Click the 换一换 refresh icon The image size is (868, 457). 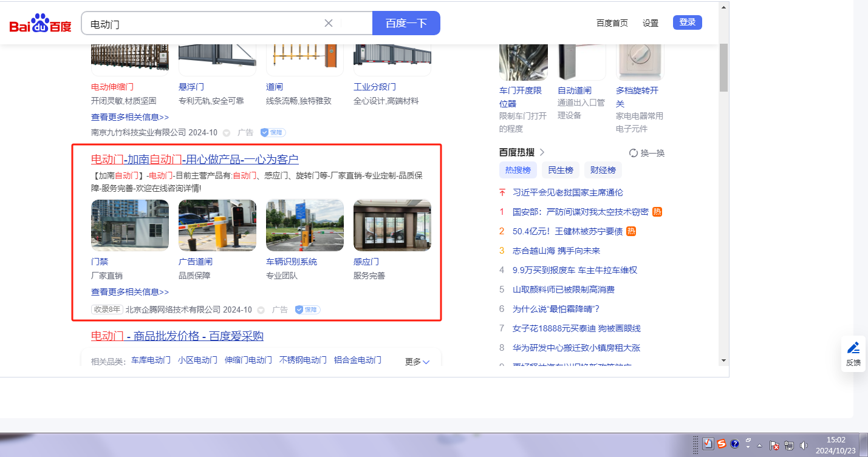[x=634, y=153]
